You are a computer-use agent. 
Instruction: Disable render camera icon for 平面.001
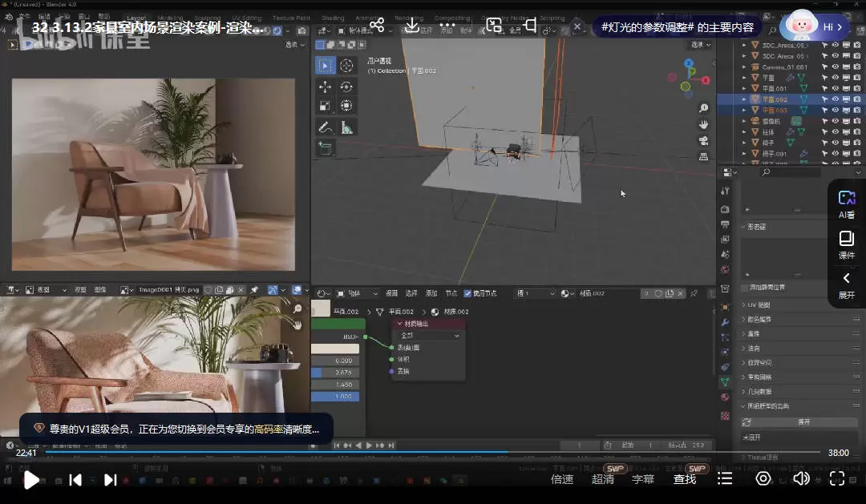pos(856,88)
